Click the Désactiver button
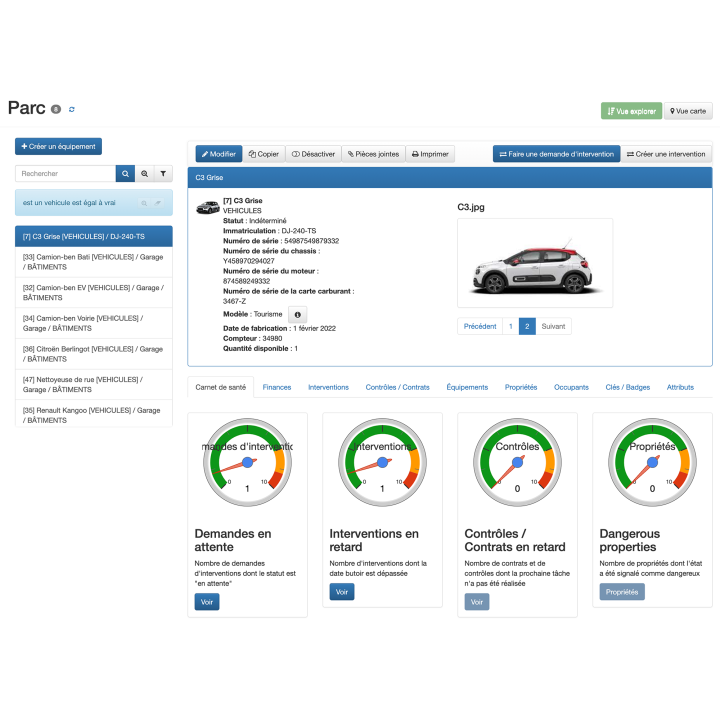Viewport: 720px width, 720px height. point(313,154)
